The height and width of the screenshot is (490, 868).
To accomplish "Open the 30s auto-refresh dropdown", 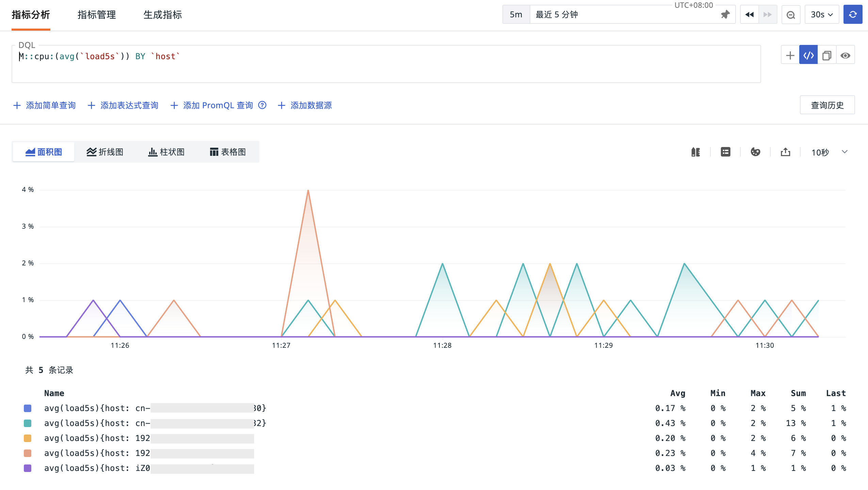I will [x=821, y=15].
